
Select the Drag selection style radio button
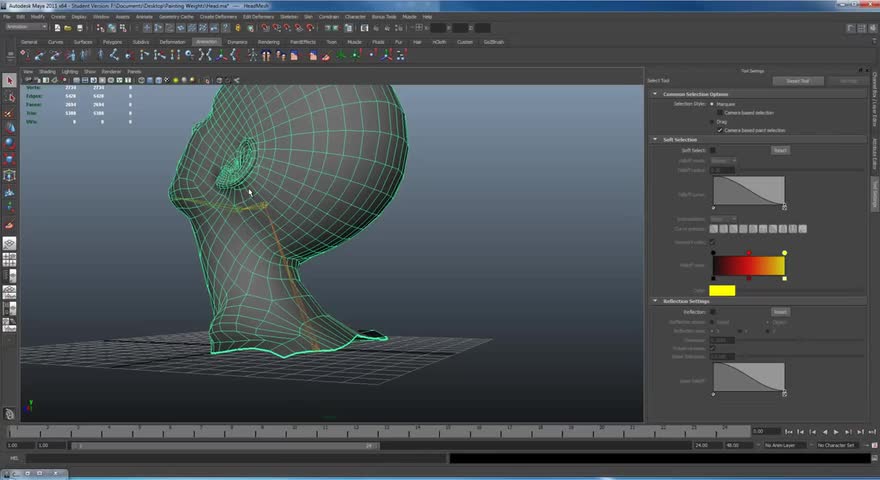[712, 121]
